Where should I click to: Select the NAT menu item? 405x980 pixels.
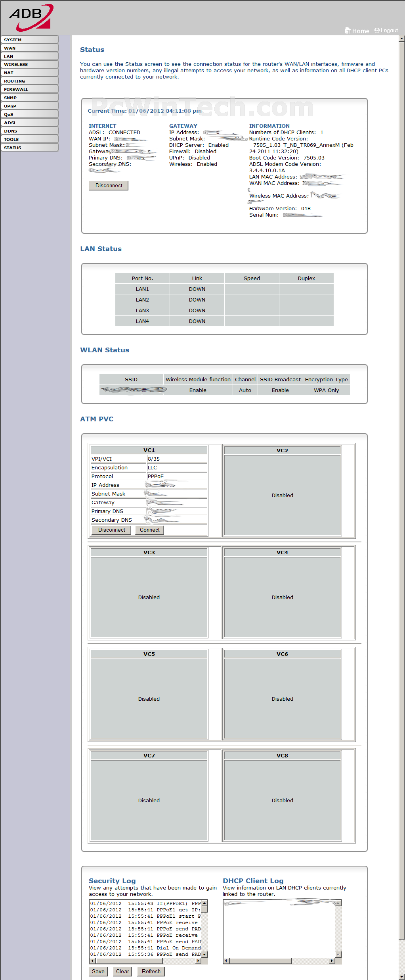point(30,73)
